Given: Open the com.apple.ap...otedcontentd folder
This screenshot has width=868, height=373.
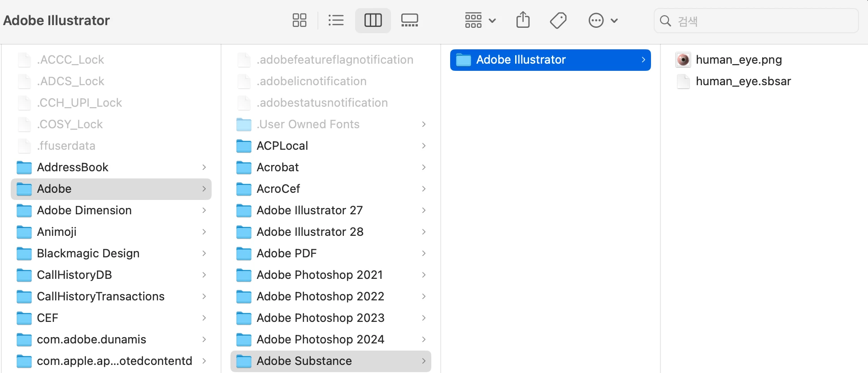Looking at the screenshot, I should coord(111,361).
